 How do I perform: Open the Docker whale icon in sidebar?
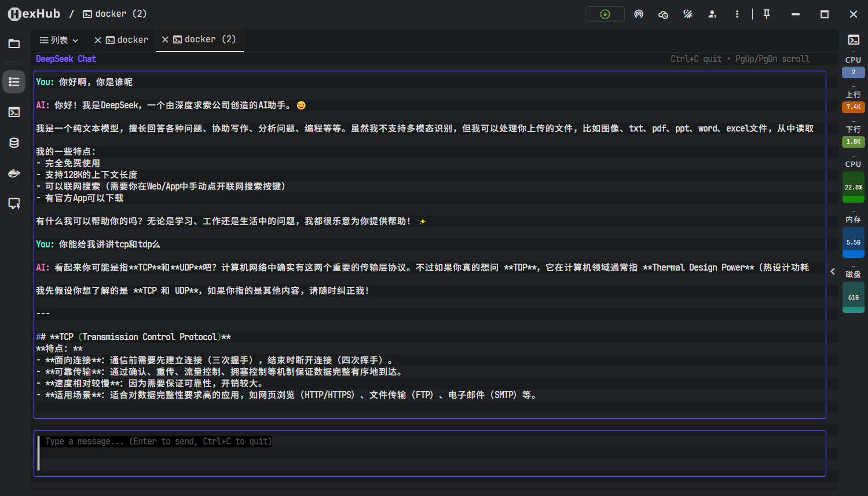(14, 173)
